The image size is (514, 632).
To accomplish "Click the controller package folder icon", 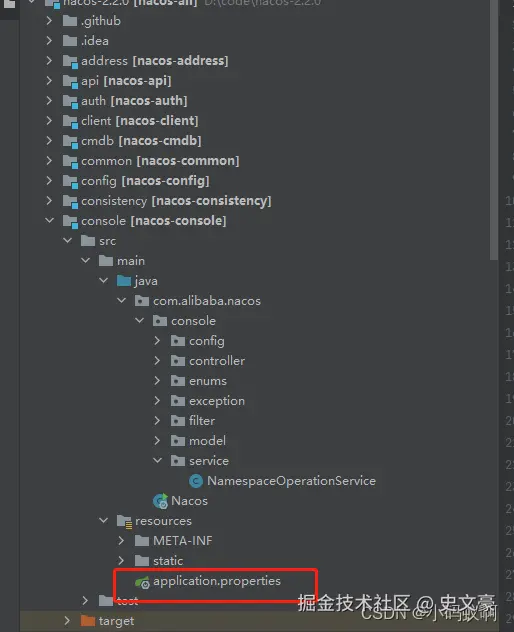I will pos(178,361).
